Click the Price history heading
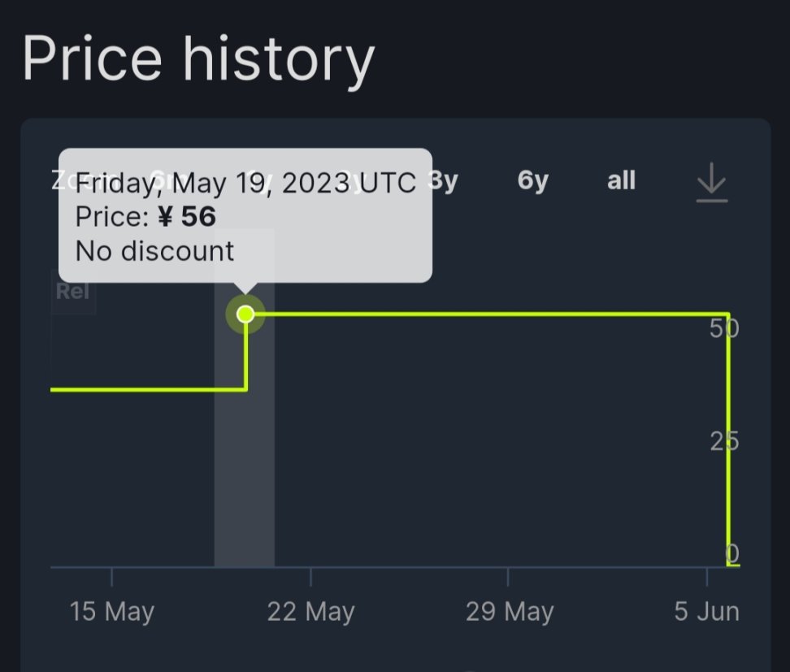This screenshot has width=790, height=672. [x=198, y=59]
